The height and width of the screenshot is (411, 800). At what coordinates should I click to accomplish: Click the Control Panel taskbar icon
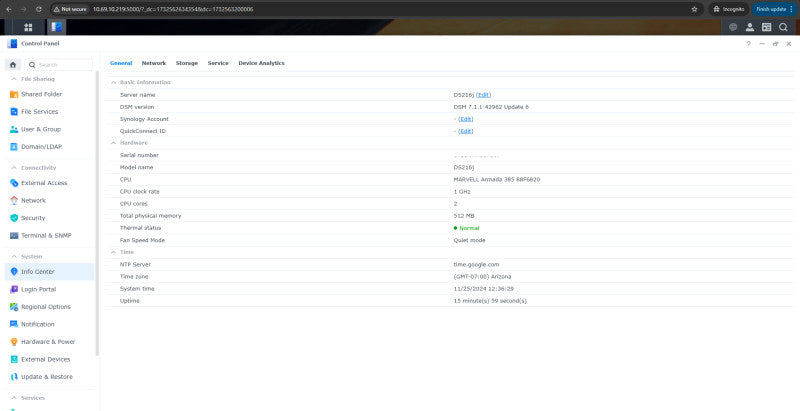click(57, 27)
